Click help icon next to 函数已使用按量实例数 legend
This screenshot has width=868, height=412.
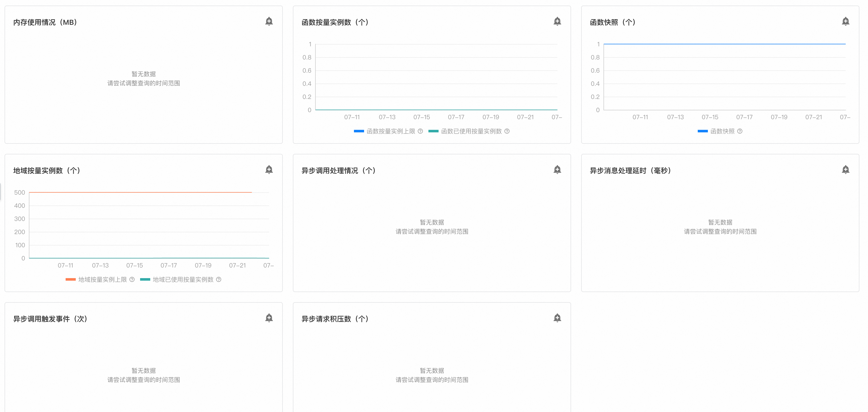click(x=507, y=131)
